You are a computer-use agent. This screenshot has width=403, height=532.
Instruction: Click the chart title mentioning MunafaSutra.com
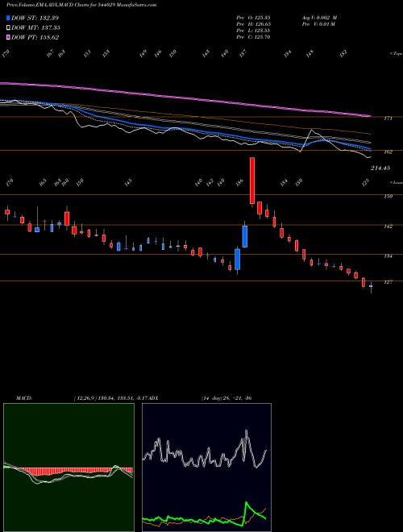point(81,6)
